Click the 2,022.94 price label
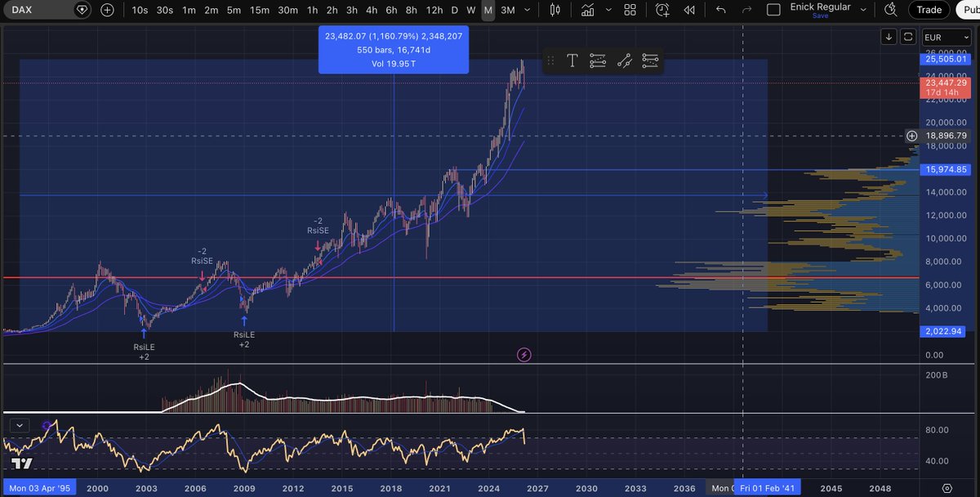The width and height of the screenshot is (980, 497). coord(944,331)
